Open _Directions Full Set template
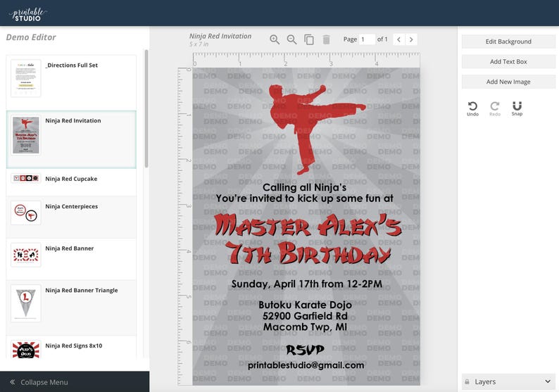This screenshot has height=392, width=559. click(x=71, y=82)
